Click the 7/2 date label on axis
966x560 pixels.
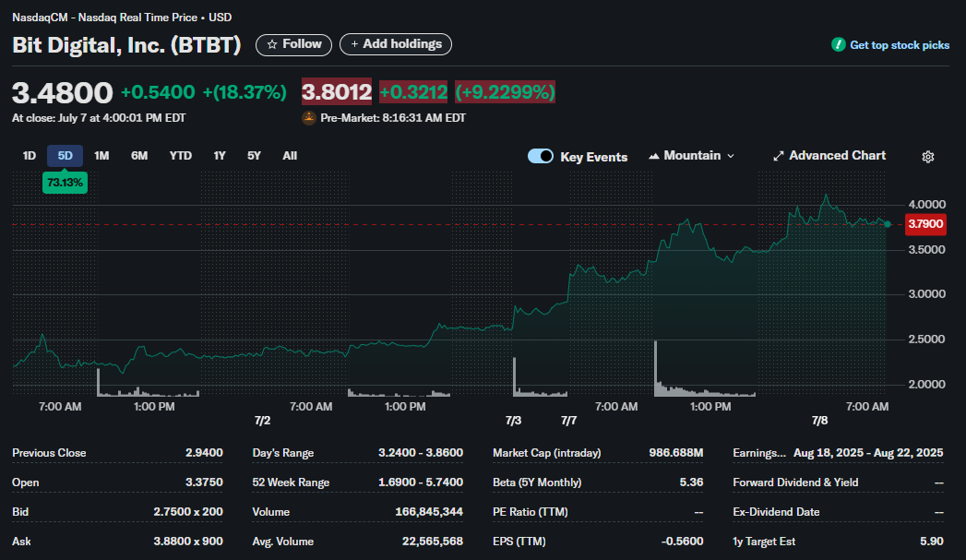pyautogui.click(x=262, y=421)
